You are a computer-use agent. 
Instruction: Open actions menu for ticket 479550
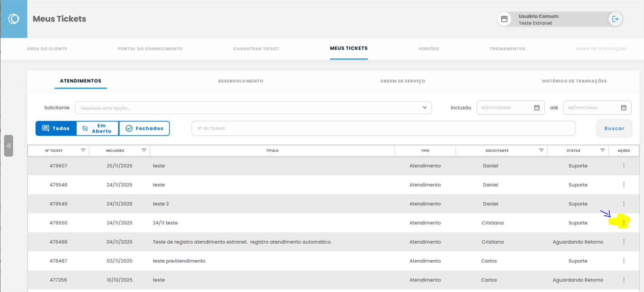[624, 223]
